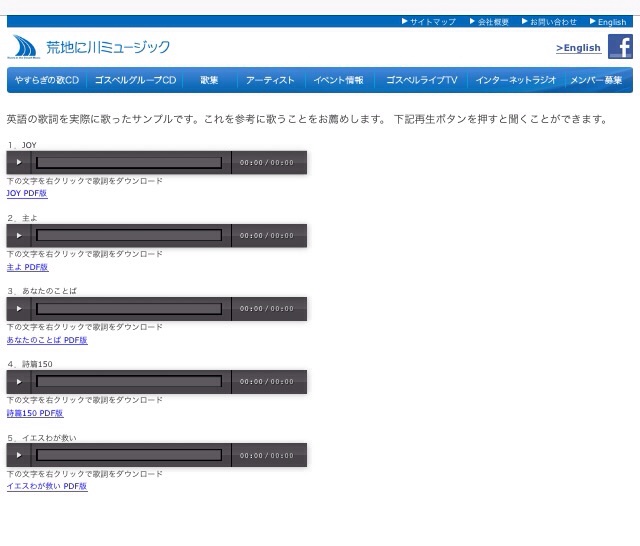The width and height of the screenshot is (640, 546).
Task: Open the イベント情報 menu item
Action: coord(338,80)
